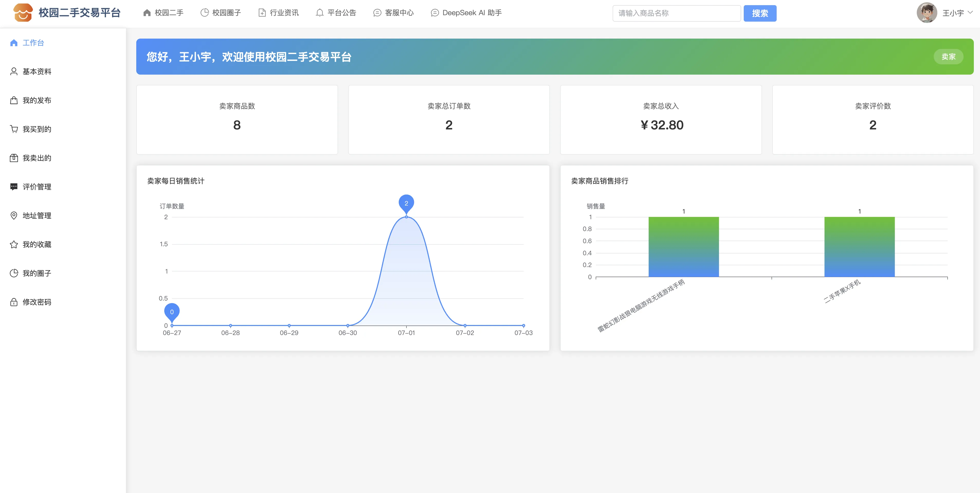Click the lock icon for 修改密码
Image resolution: width=980 pixels, height=493 pixels.
tap(14, 302)
